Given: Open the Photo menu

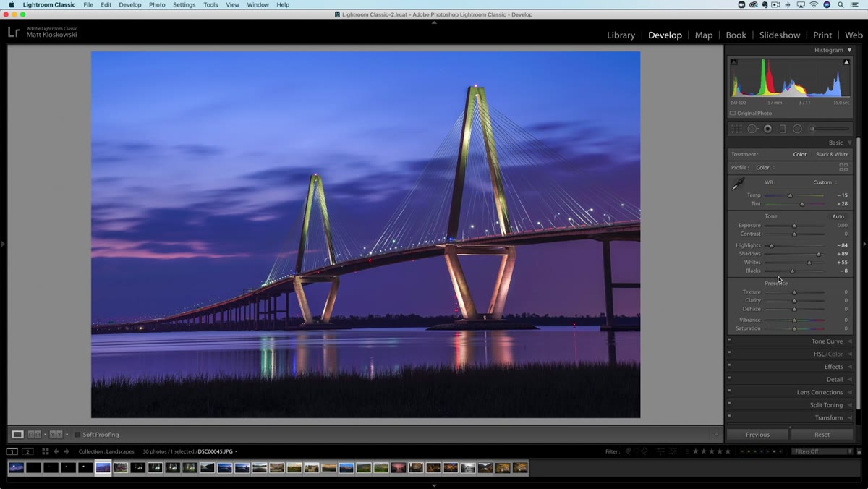Looking at the screenshot, I should pyautogui.click(x=157, y=4).
